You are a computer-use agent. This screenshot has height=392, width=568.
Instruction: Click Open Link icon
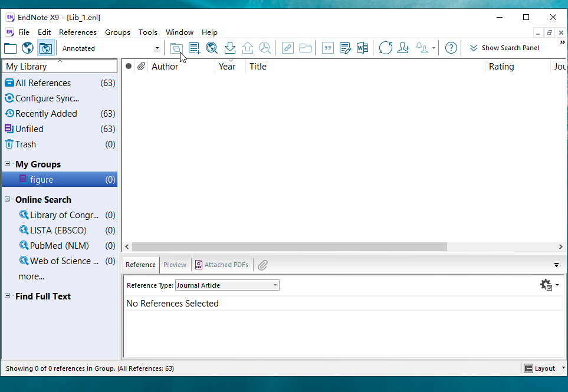pyautogui.click(x=288, y=48)
